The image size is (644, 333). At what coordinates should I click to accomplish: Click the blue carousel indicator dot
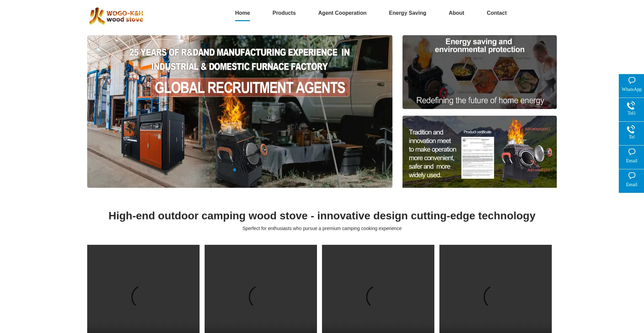tap(234, 170)
